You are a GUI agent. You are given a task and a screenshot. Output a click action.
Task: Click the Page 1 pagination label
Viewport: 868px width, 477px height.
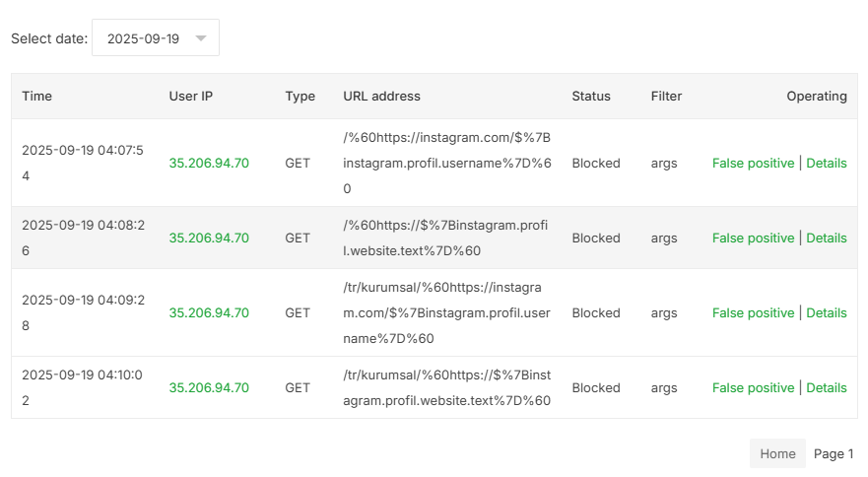pos(834,453)
